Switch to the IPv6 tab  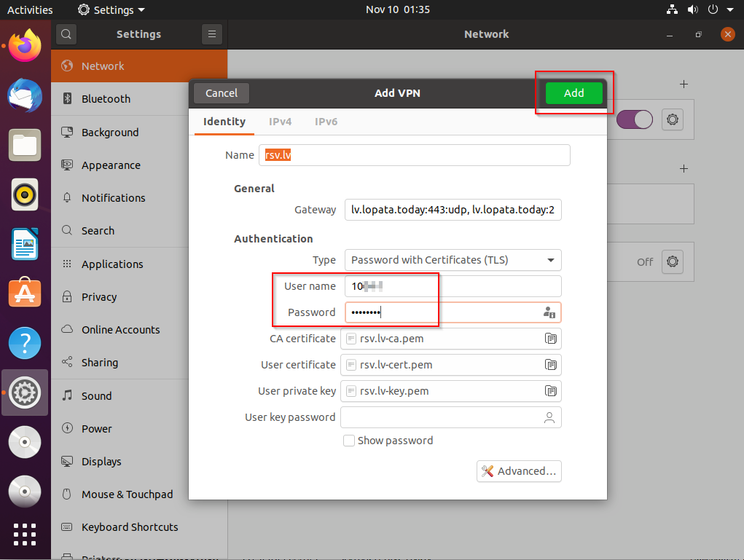tap(326, 122)
